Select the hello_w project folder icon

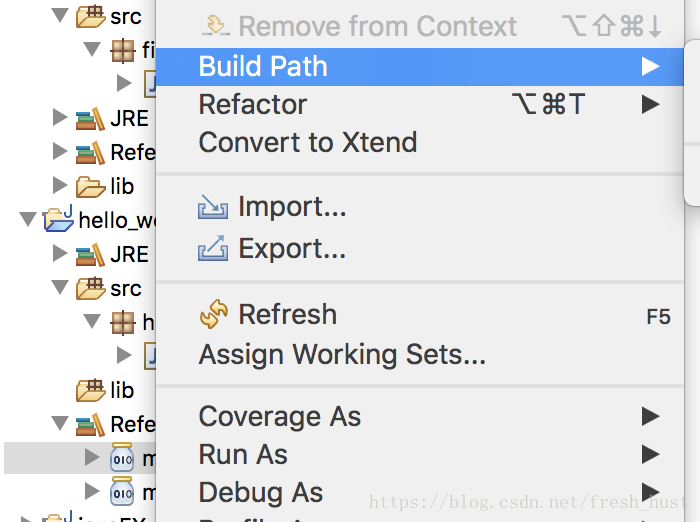coord(59,221)
